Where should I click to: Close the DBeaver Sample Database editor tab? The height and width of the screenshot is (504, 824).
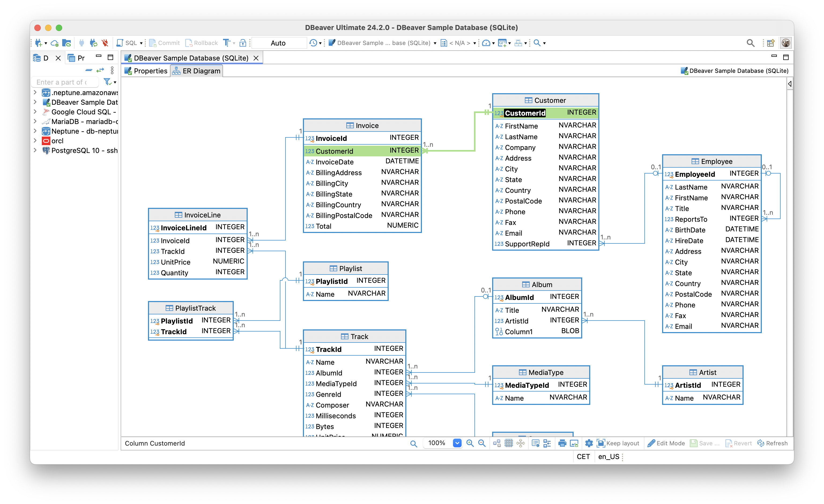256,58
